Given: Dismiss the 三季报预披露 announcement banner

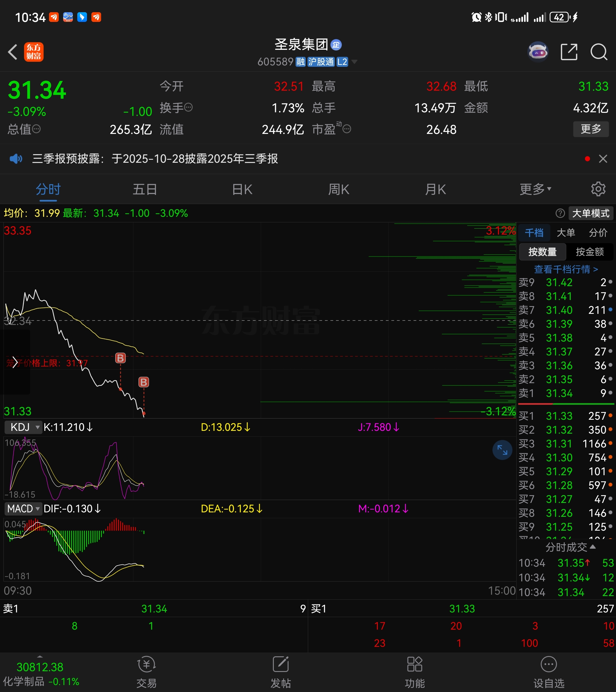Looking at the screenshot, I should (x=603, y=159).
